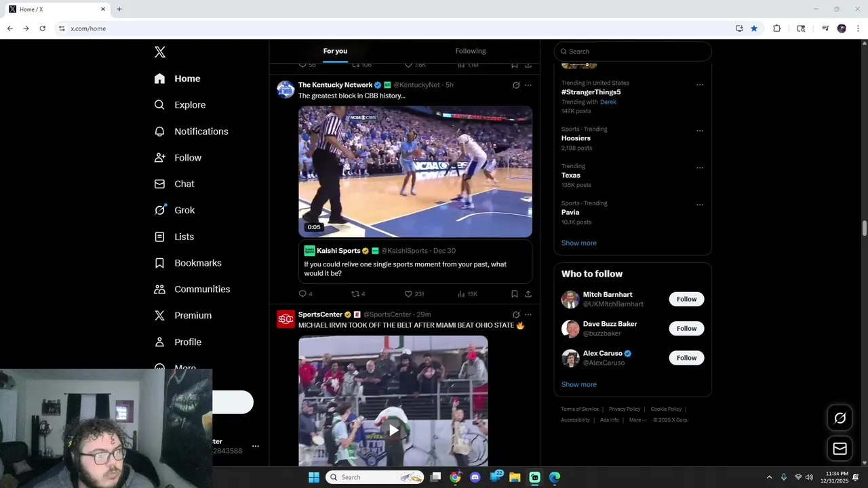The width and height of the screenshot is (868, 488).
Task: Play the Michael Irvin video
Action: click(x=393, y=430)
